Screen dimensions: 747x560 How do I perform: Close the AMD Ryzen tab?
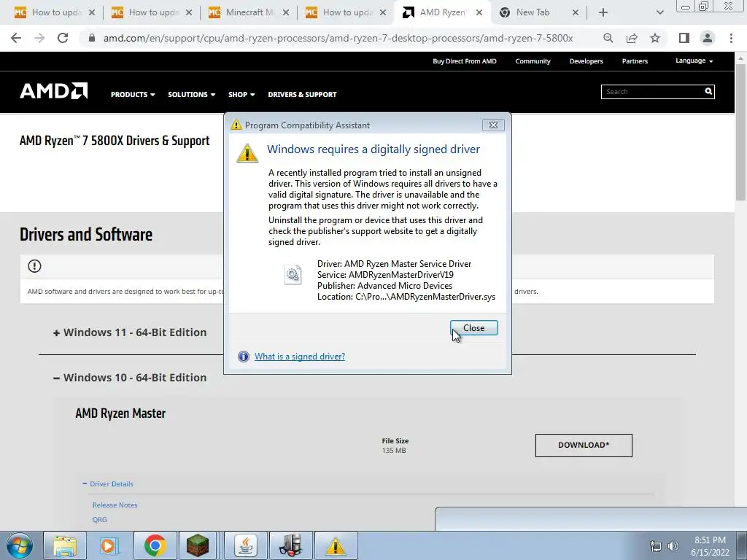point(479,12)
